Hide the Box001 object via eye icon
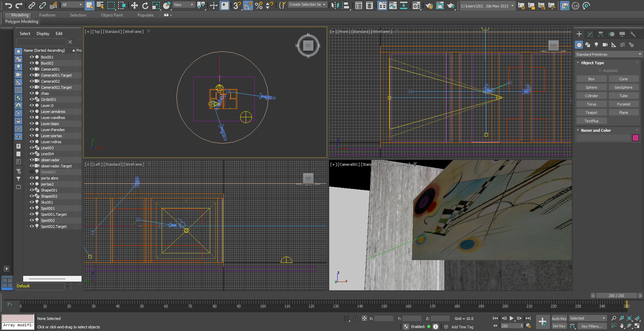 [32, 57]
